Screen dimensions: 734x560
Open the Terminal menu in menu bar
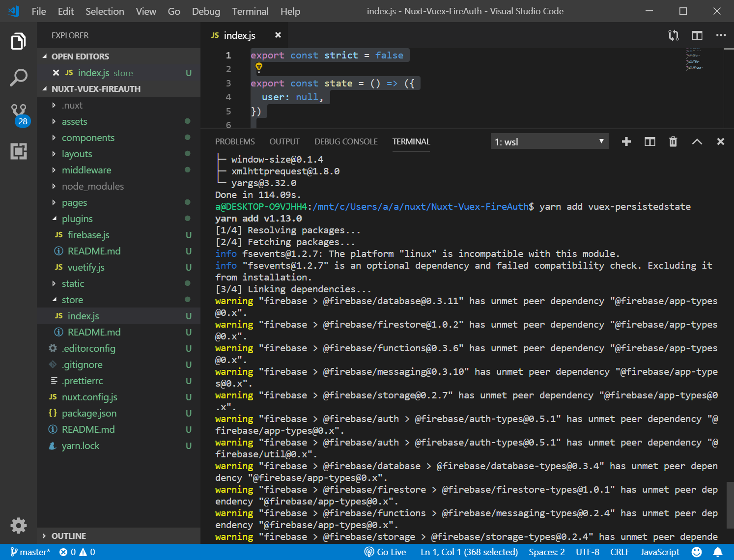tap(250, 11)
